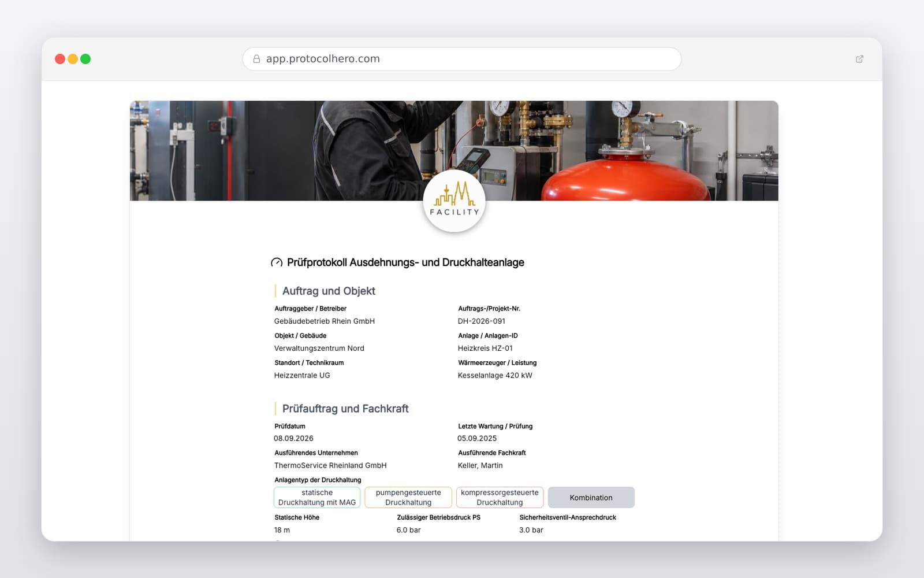Click the Prüfdatum value 08.09.2026
This screenshot has height=578, width=924.
[x=293, y=439]
